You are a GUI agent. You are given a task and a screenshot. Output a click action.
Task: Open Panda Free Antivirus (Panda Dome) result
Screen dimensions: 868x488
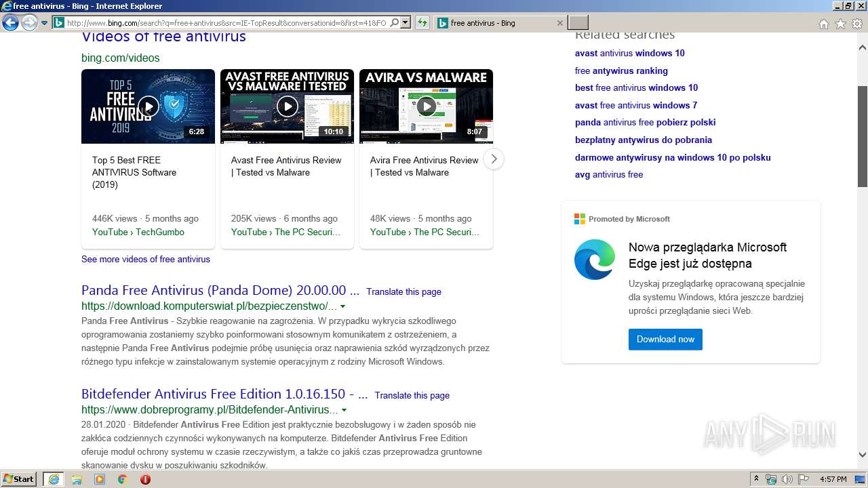tap(220, 291)
